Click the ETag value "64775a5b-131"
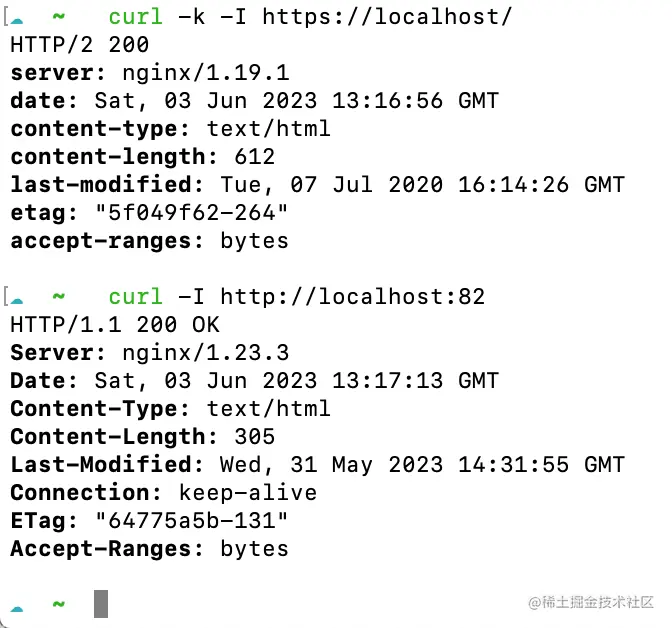Image resolution: width=672 pixels, height=628 pixels. tap(192, 521)
